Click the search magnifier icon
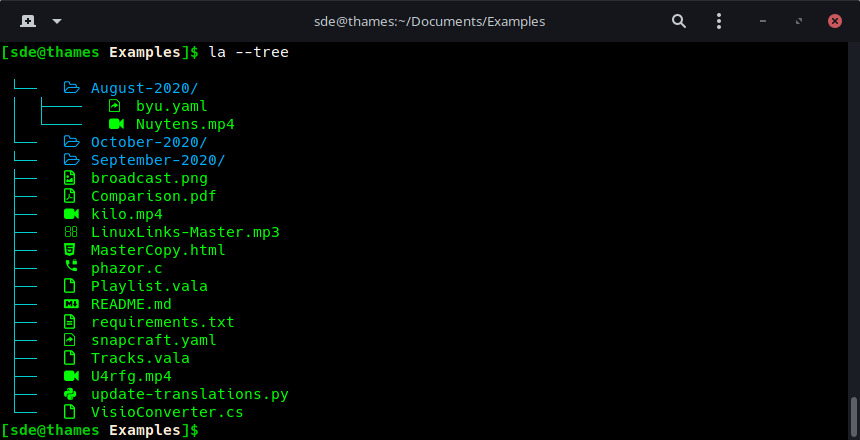 679,20
